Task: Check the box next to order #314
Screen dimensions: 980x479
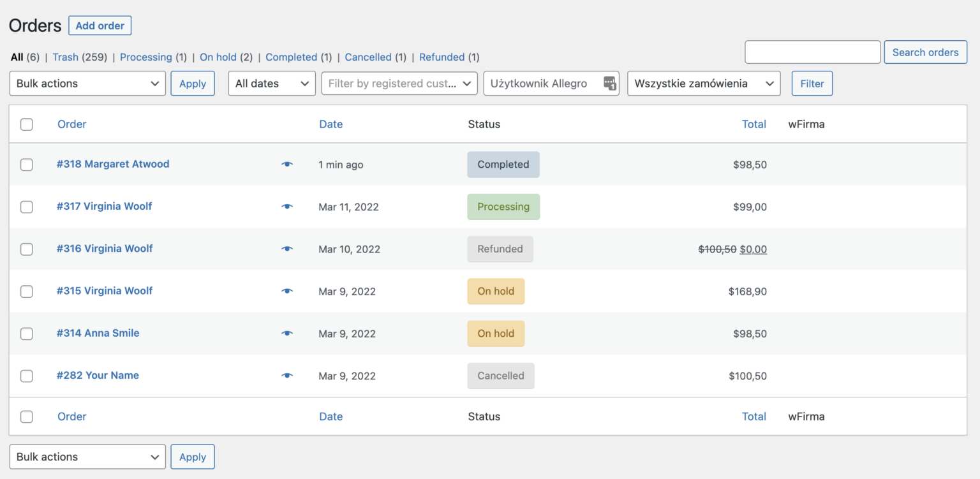Action: pos(26,334)
